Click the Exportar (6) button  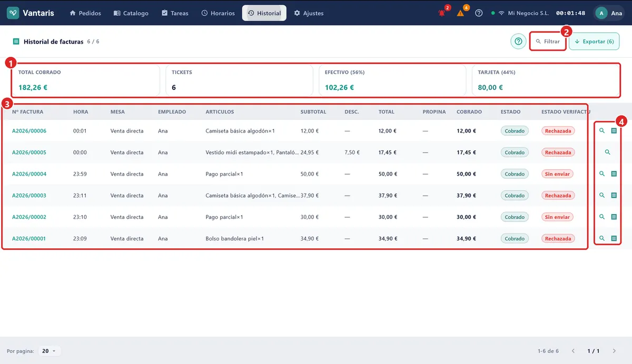[594, 42]
